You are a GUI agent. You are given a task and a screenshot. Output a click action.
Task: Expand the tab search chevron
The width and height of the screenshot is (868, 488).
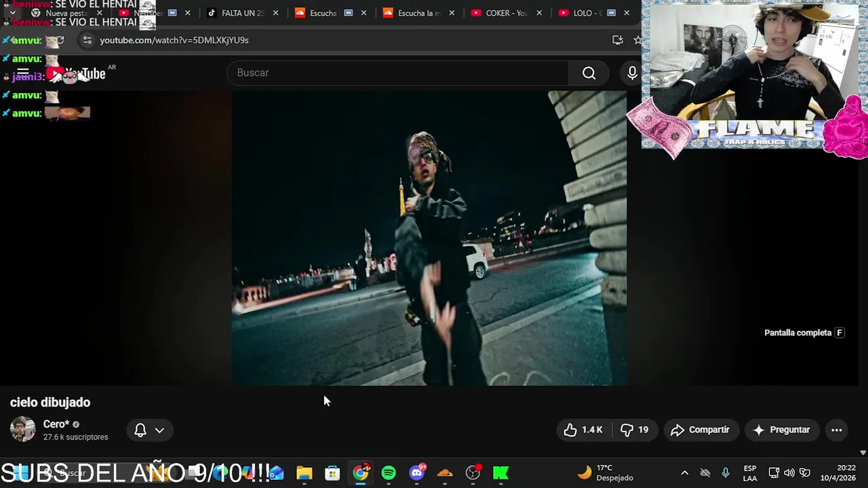[12, 13]
